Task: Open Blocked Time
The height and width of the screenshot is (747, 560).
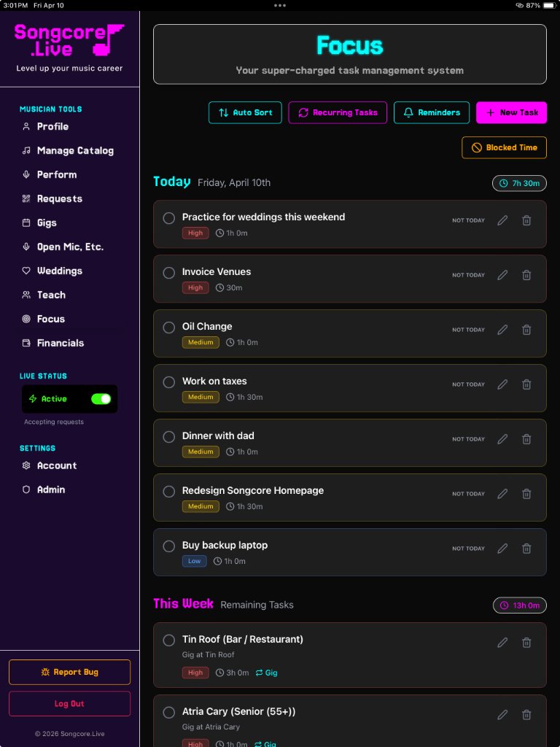Action: 505,147
